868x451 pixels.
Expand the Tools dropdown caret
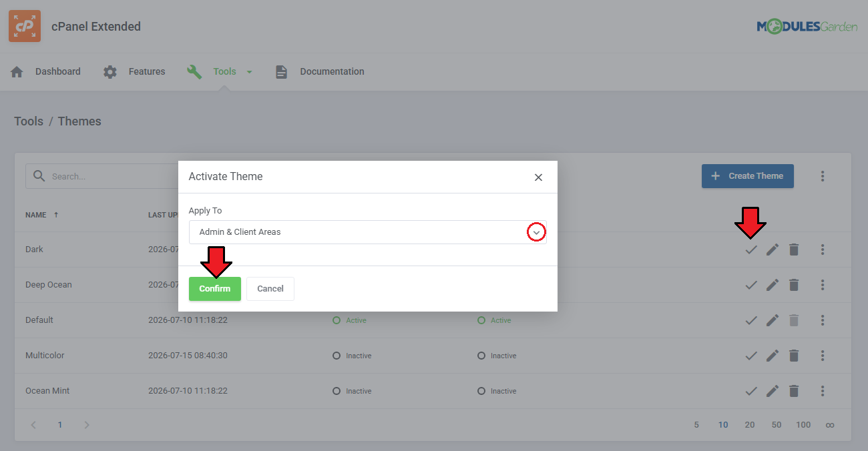pos(250,72)
